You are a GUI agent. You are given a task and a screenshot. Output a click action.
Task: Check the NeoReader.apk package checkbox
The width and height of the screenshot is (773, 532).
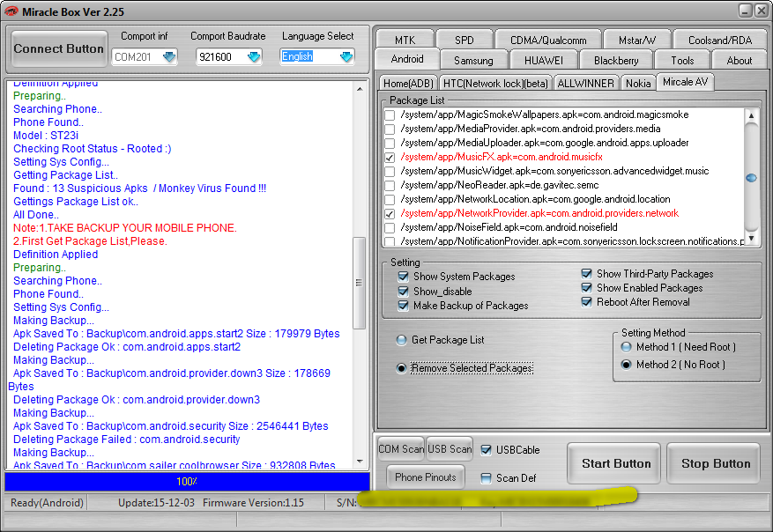[390, 186]
